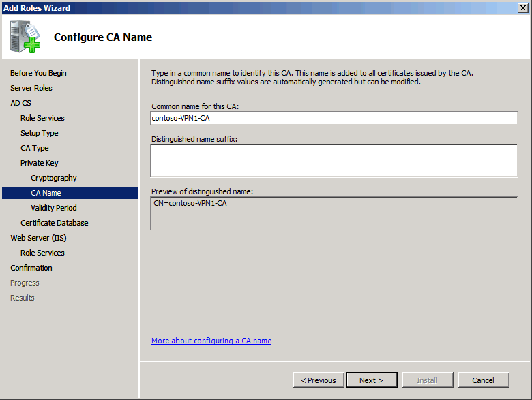Select the highlighted CA Name step

pyautogui.click(x=70, y=193)
